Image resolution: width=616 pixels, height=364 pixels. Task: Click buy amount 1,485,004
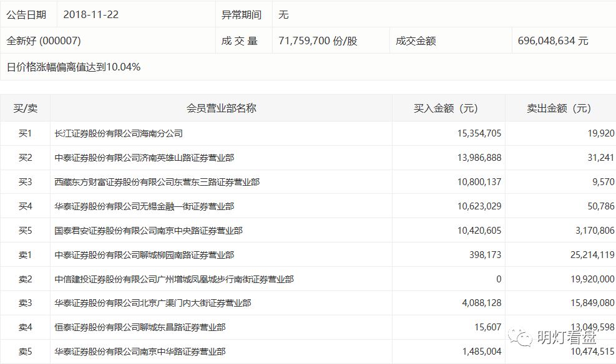coord(482,352)
